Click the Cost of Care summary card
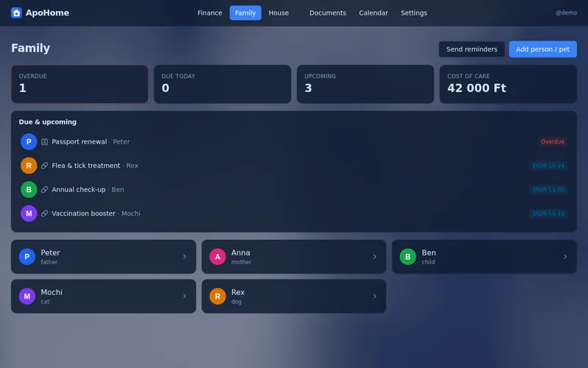 (x=508, y=84)
